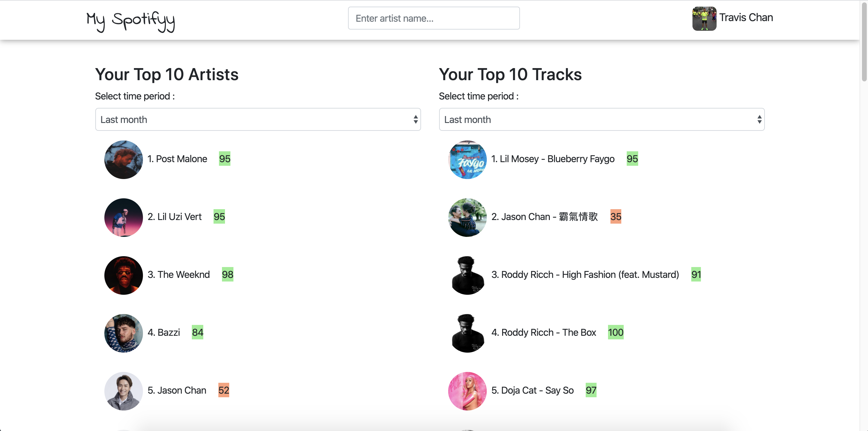Click the Doja Cat Say So cover art
868x431 pixels.
[467, 391]
